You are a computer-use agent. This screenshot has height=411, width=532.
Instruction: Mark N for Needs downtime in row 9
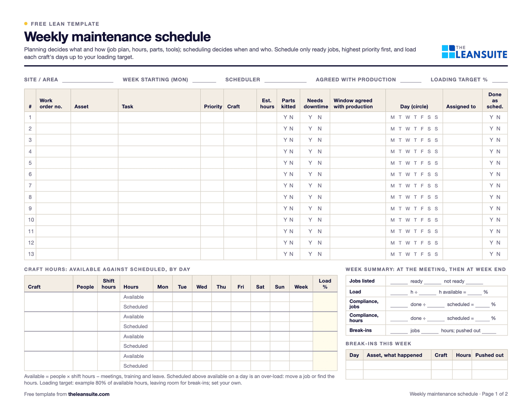point(320,209)
